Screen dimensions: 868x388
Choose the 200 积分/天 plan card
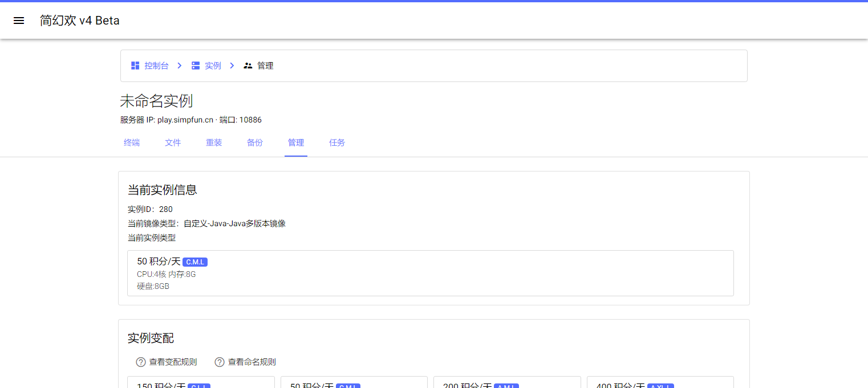(x=507, y=383)
